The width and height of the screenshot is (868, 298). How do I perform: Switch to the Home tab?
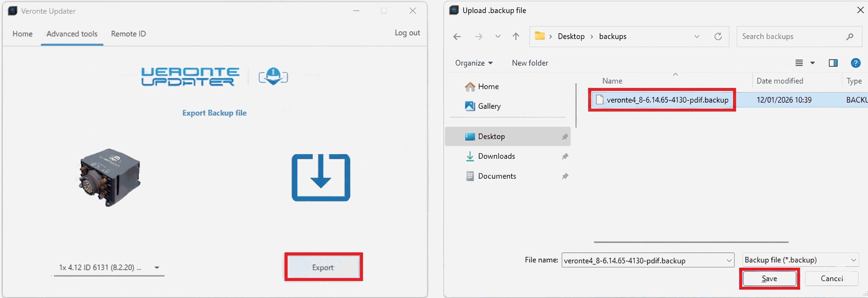point(22,34)
